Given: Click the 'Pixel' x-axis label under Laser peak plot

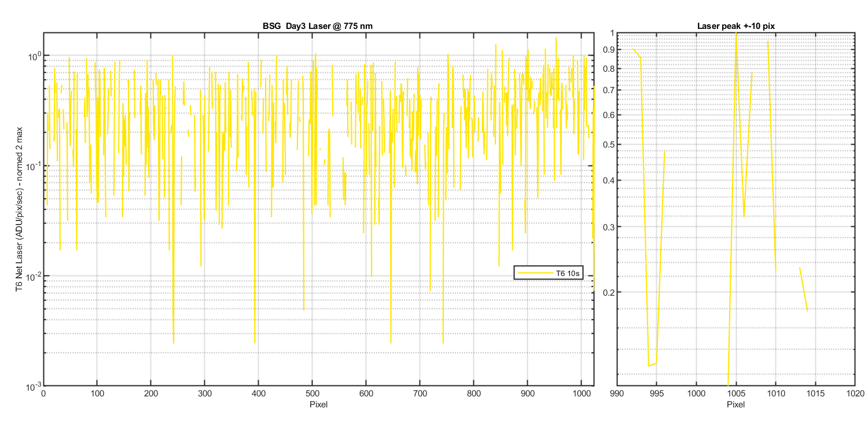Looking at the screenshot, I should click(x=735, y=404).
